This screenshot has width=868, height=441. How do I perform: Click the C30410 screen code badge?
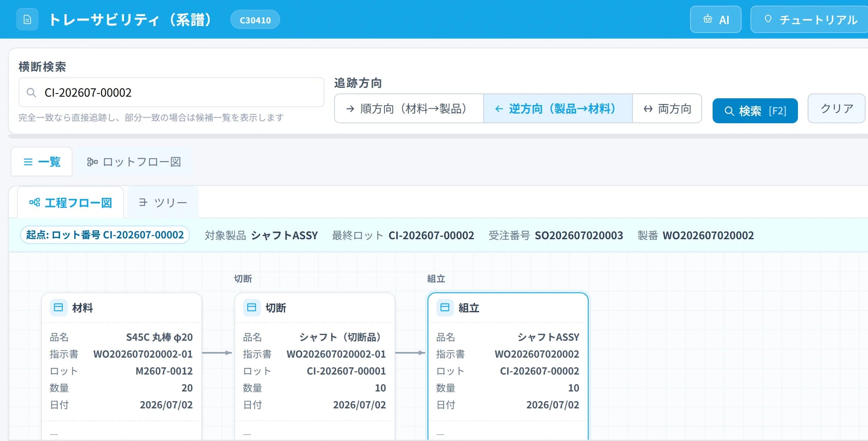coord(255,20)
